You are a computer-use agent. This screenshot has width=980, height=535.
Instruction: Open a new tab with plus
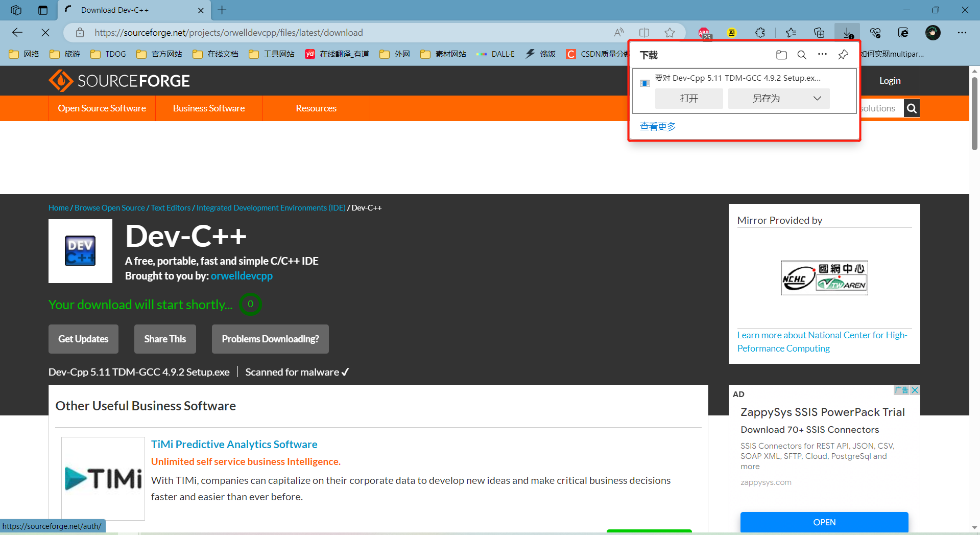pyautogui.click(x=222, y=10)
